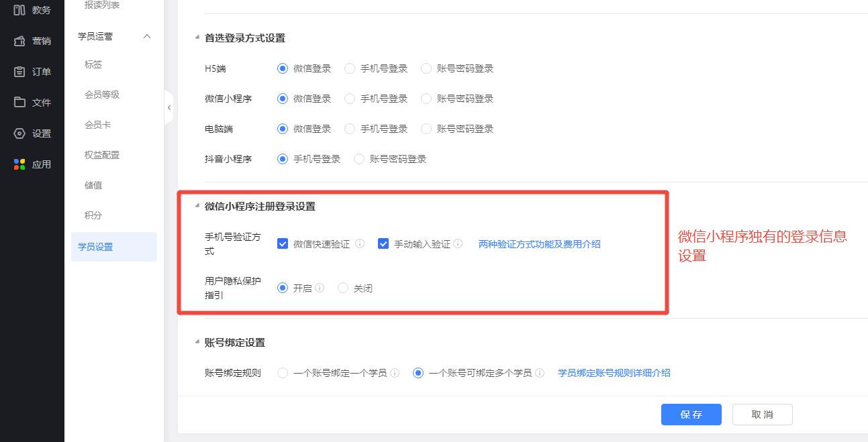Open 两种验证方式功能及费用介绍 link
This screenshot has width=868, height=442.
pyautogui.click(x=539, y=244)
